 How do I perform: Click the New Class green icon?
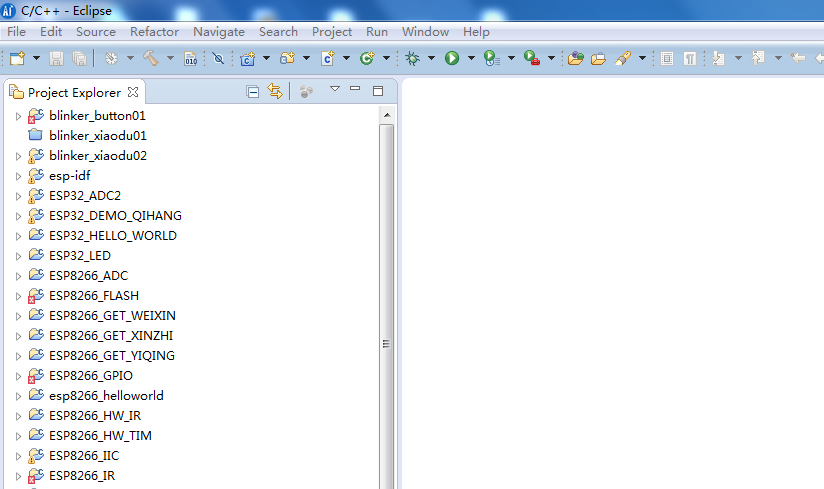367,58
